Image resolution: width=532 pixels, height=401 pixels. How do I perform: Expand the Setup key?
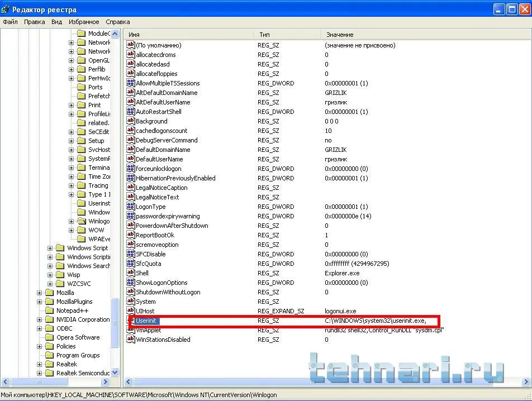[72, 141]
